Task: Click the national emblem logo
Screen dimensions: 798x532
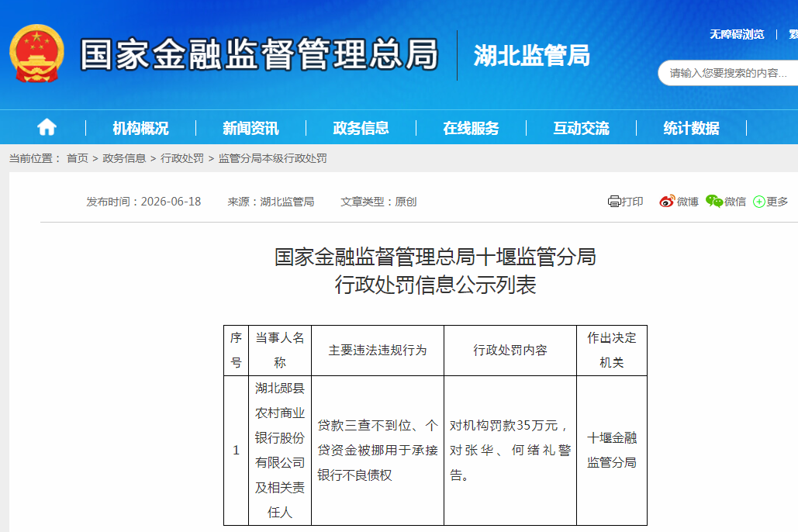Action: [x=37, y=54]
